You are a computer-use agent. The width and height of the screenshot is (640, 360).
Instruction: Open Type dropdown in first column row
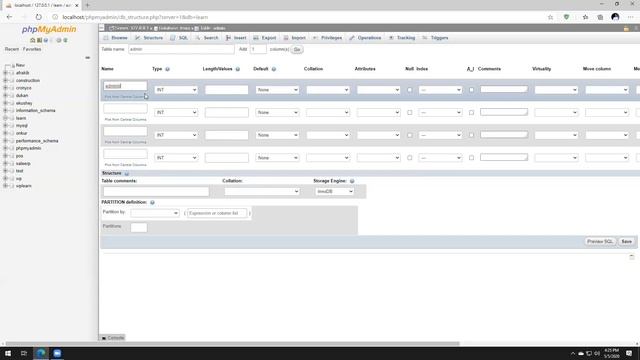point(176,90)
